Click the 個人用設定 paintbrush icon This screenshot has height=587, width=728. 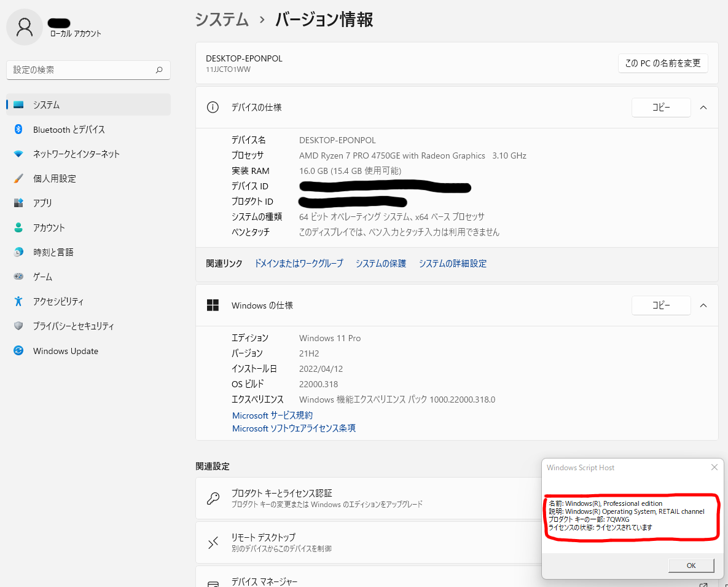point(18,179)
